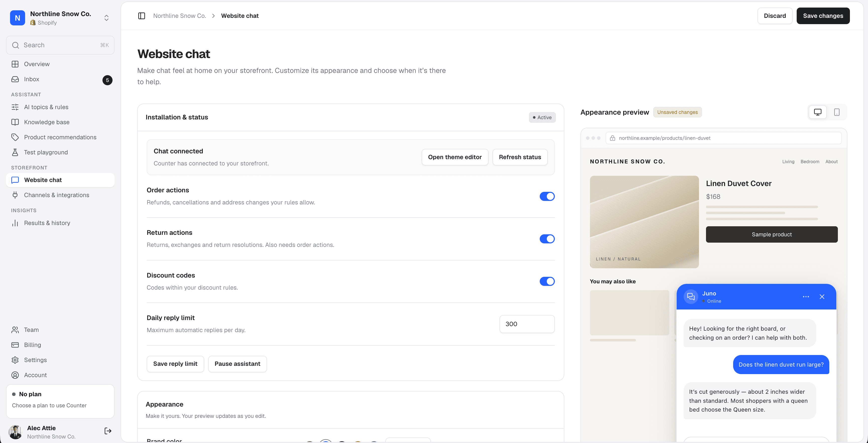
Task: Click the preview URL address bar
Action: pyautogui.click(x=723, y=138)
